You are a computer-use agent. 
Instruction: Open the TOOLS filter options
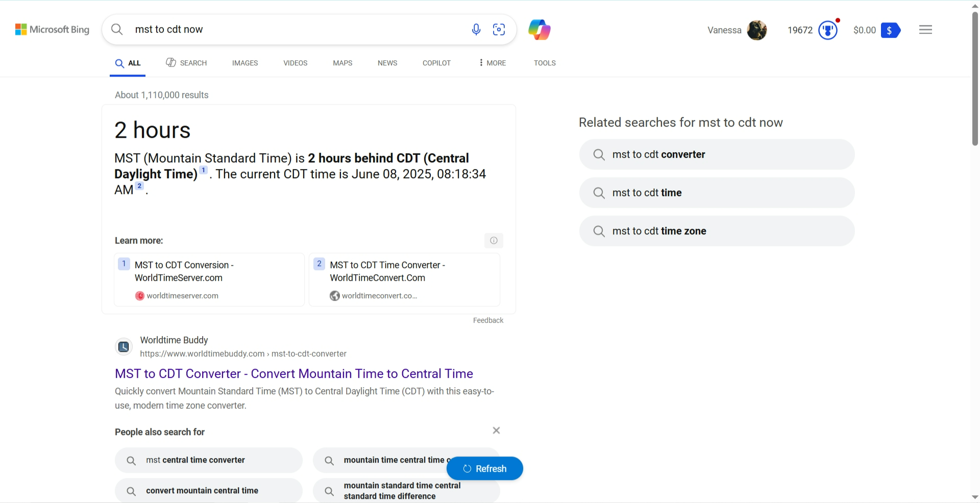tap(545, 63)
